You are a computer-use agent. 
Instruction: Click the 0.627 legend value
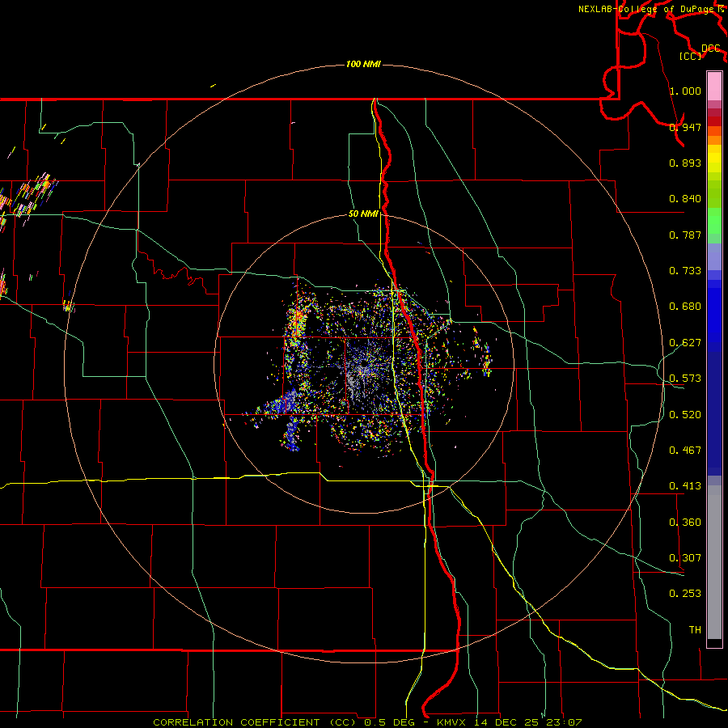pyautogui.click(x=685, y=343)
